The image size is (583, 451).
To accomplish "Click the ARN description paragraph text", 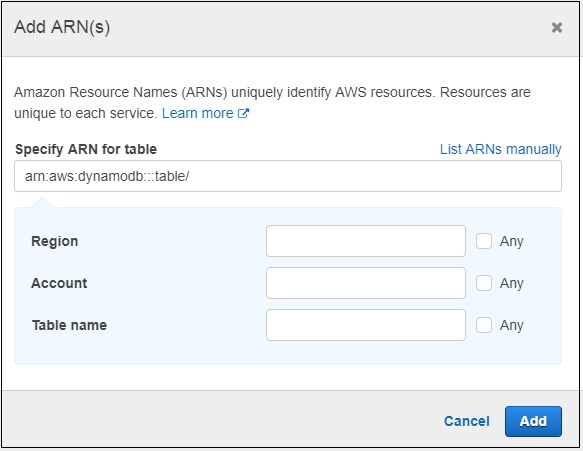I will click(x=272, y=103).
